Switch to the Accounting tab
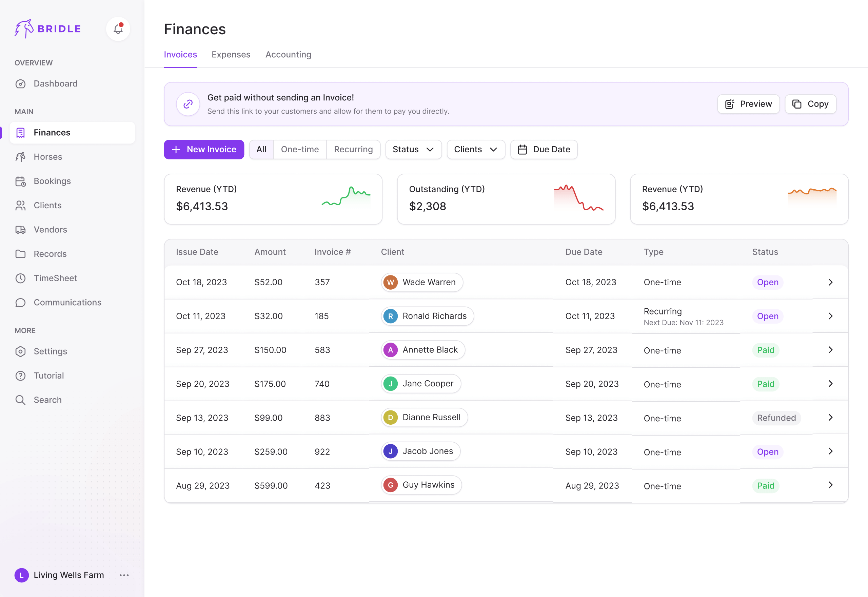 (288, 55)
